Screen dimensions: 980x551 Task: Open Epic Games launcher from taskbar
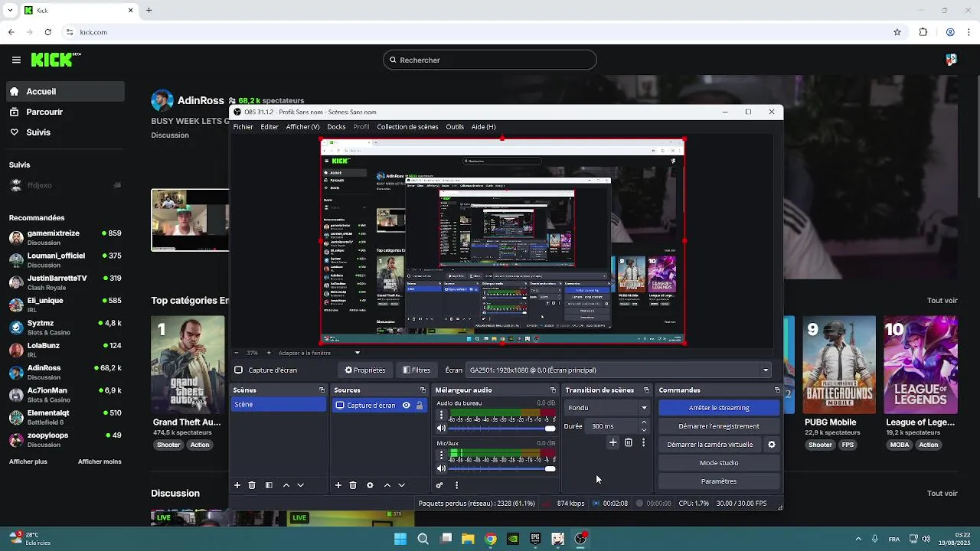pos(535,539)
